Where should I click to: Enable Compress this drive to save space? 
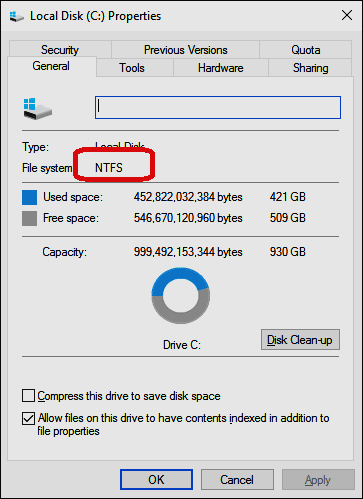tap(28, 396)
